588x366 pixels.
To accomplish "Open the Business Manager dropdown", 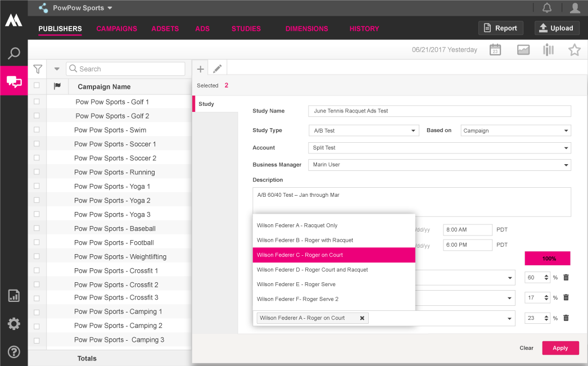I will click(565, 165).
